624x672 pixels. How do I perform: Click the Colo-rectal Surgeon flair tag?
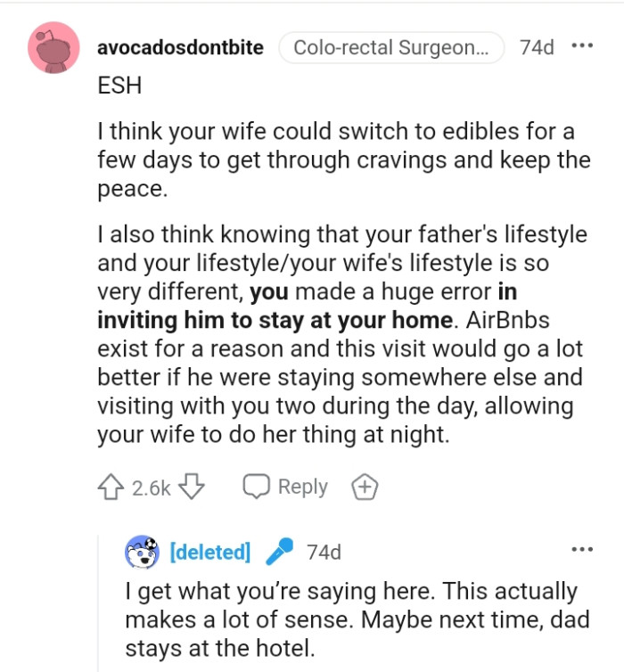pos(391,47)
